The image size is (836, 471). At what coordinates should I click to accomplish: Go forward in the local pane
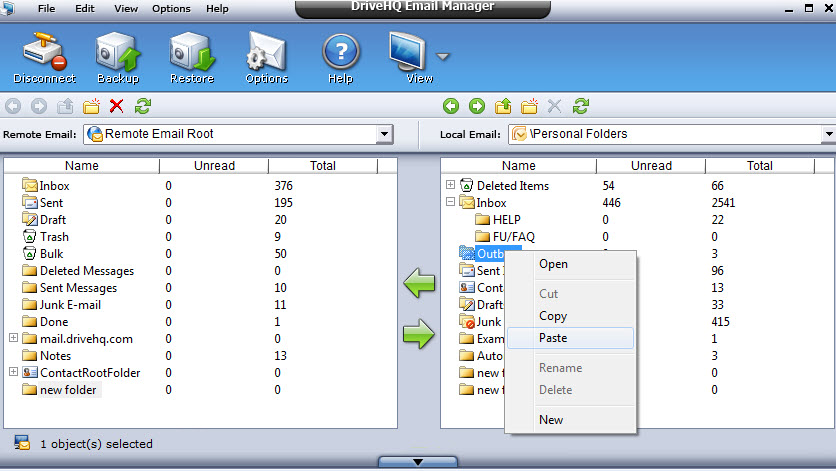[x=477, y=106]
